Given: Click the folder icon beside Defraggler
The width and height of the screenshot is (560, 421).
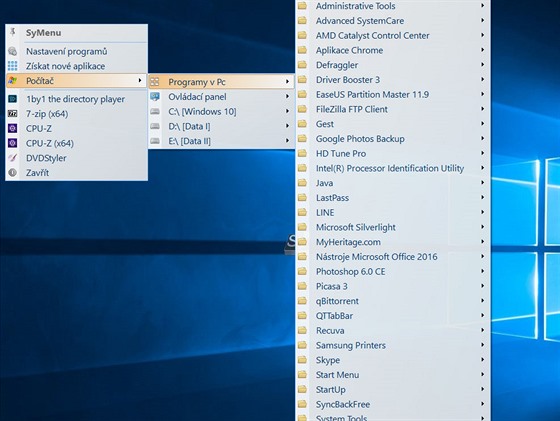Looking at the screenshot, I should 302,65.
